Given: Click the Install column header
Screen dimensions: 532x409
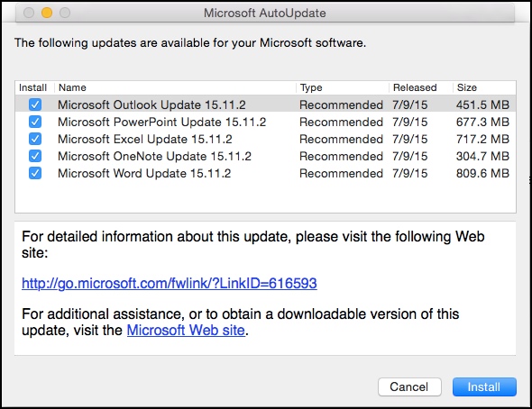Looking at the screenshot, I should 32,87.
